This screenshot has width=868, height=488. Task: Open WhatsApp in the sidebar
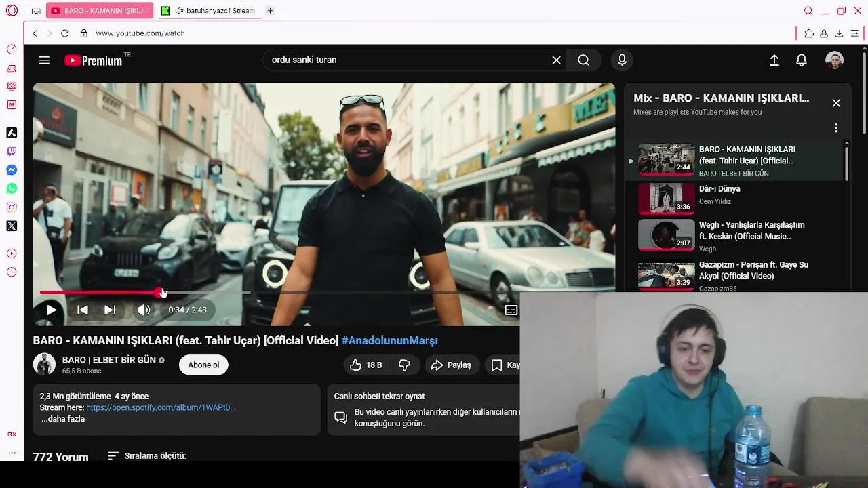point(12,188)
